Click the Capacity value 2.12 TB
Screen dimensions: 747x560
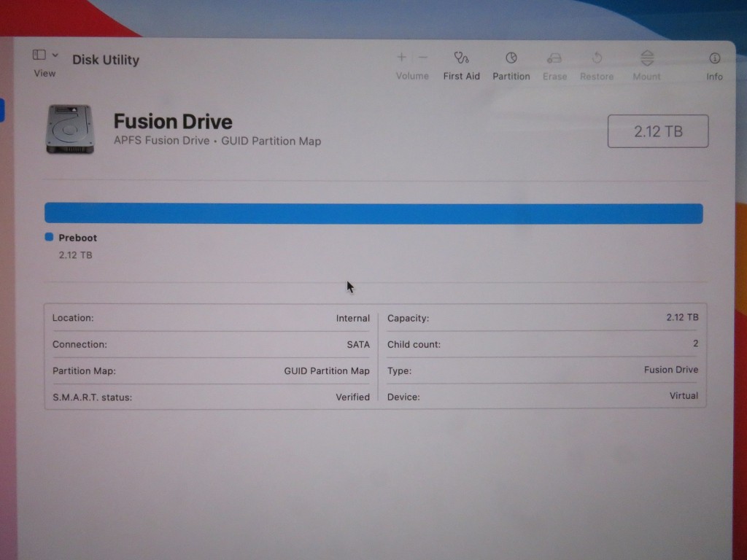pyautogui.click(x=682, y=317)
